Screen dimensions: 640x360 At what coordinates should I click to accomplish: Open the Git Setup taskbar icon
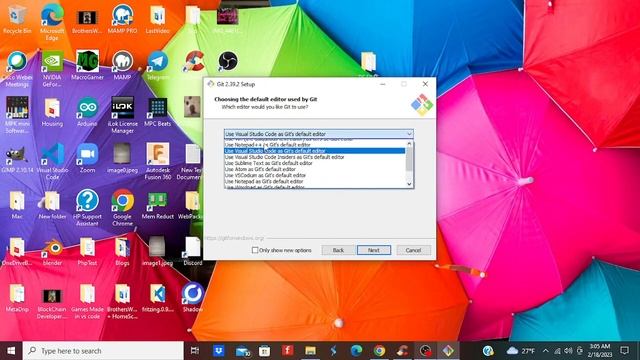(x=448, y=351)
